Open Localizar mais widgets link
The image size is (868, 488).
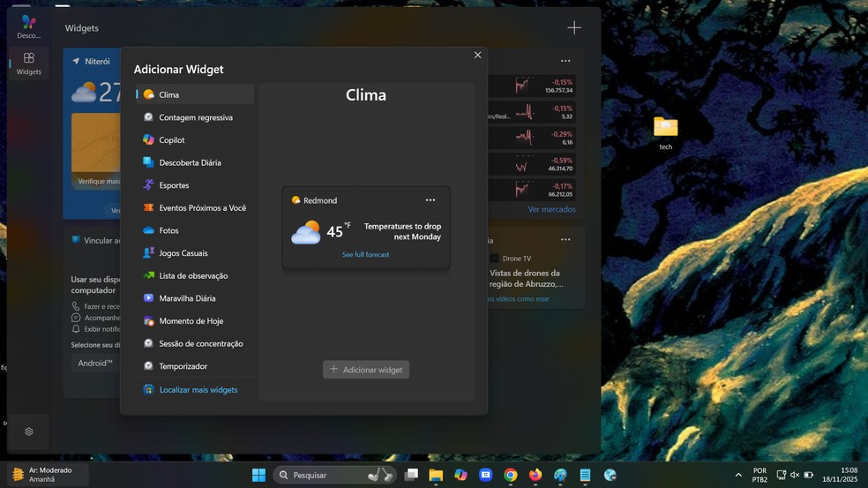198,390
